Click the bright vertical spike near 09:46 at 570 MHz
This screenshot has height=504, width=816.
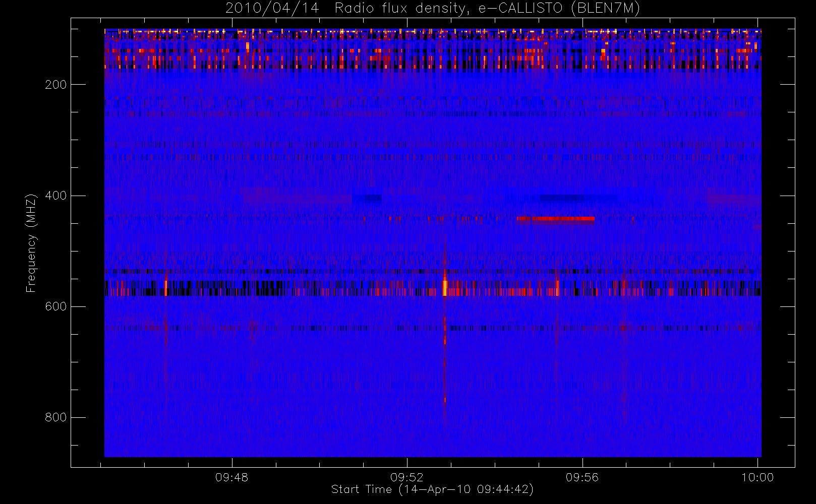coord(166,287)
